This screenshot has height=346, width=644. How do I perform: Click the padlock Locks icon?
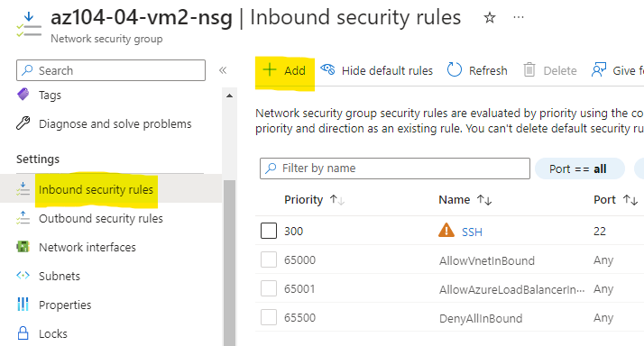(x=23, y=332)
